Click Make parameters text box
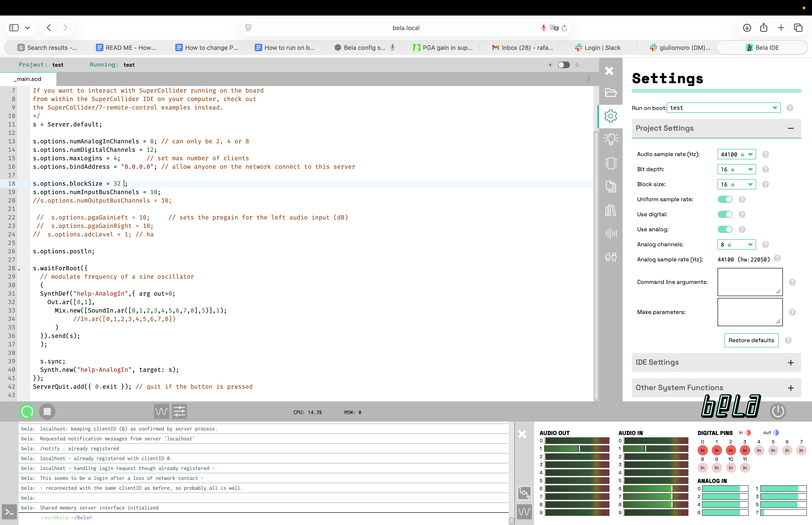This screenshot has height=525, width=812. 750,312
